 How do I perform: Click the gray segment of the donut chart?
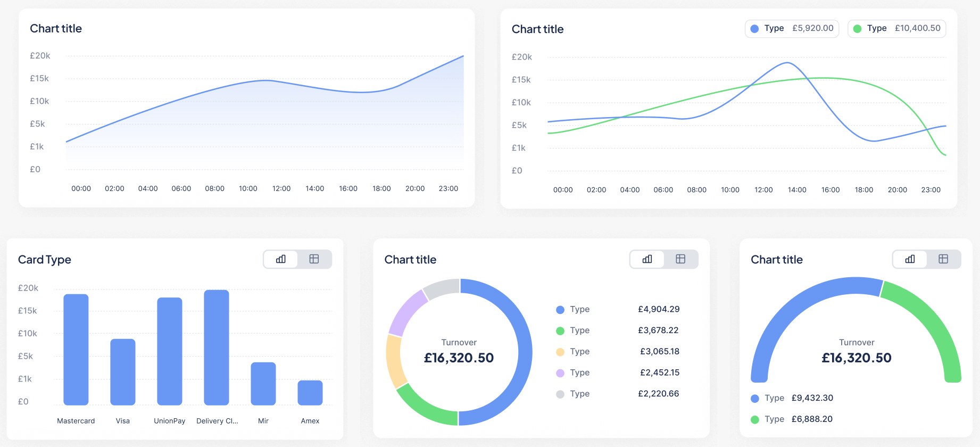(x=442, y=288)
